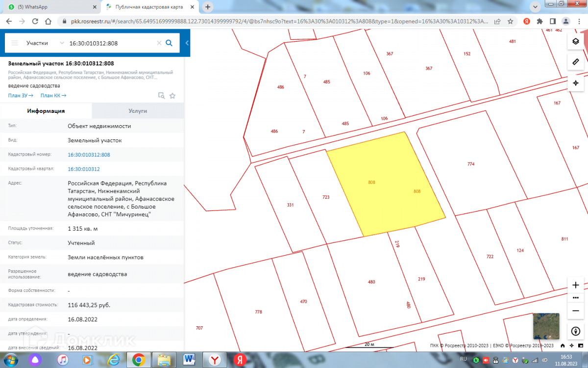Add the parcel to favorites star
Screen dimensions: 588x368
(x=172, y=96)
